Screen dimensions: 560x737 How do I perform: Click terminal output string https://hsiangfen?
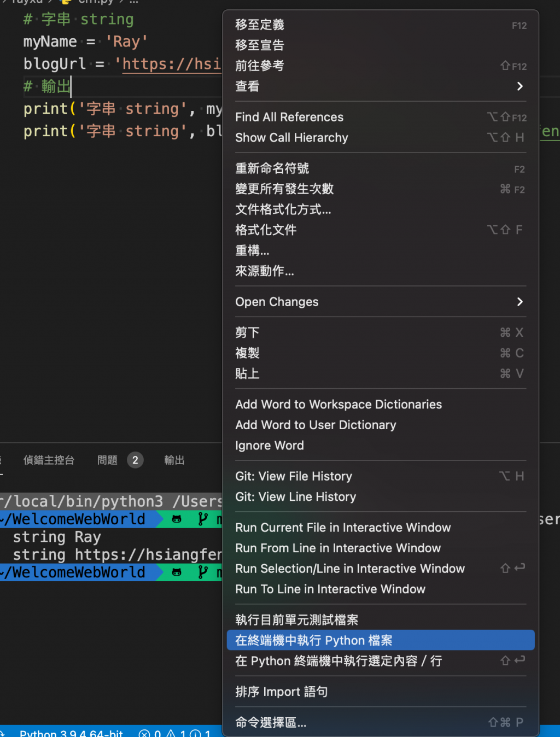tap(117, 554)
